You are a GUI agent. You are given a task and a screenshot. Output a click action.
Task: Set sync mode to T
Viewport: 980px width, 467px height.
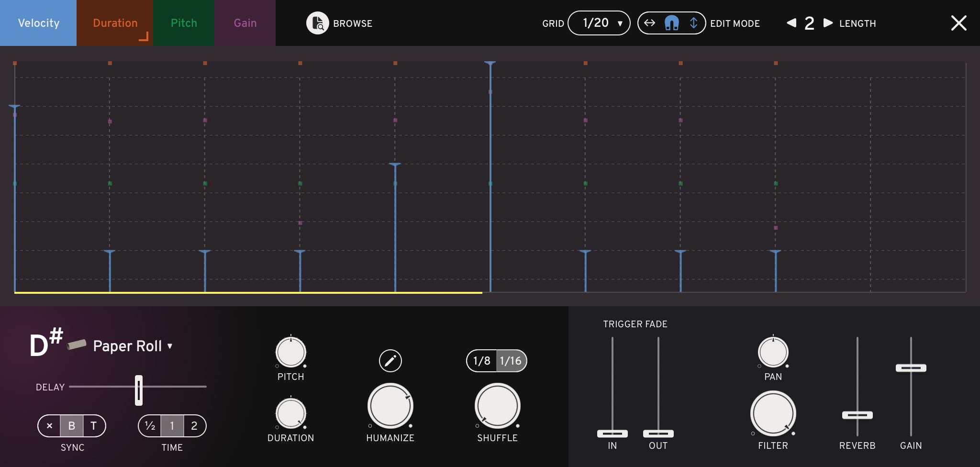94,426
